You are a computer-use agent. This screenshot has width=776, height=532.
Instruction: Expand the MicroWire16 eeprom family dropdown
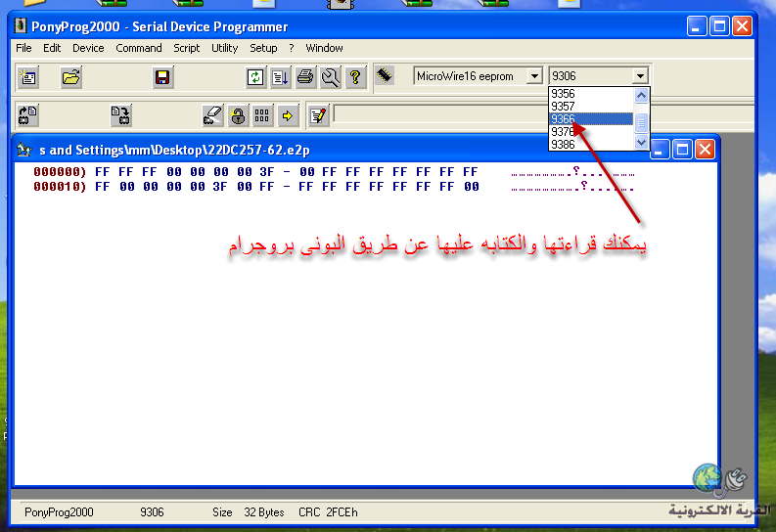point(534,76)
